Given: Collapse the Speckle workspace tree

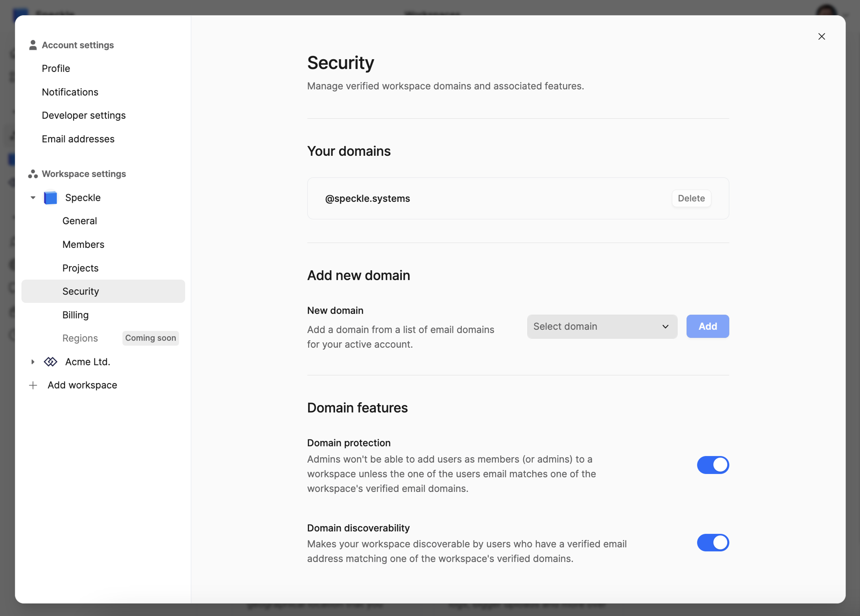Looking at the screenshot, I should point(33,198).
